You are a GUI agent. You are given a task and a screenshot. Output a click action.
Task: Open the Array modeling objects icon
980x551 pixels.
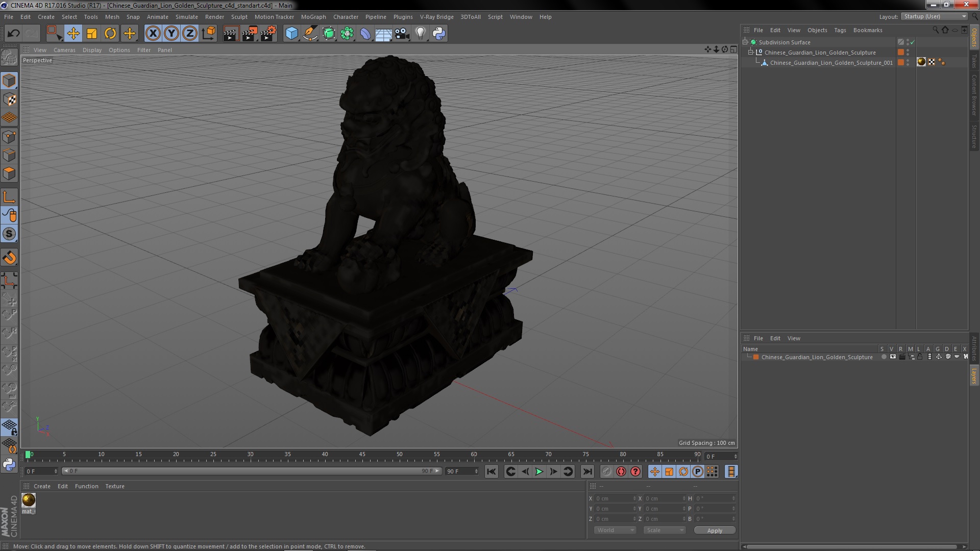(347, 34)
